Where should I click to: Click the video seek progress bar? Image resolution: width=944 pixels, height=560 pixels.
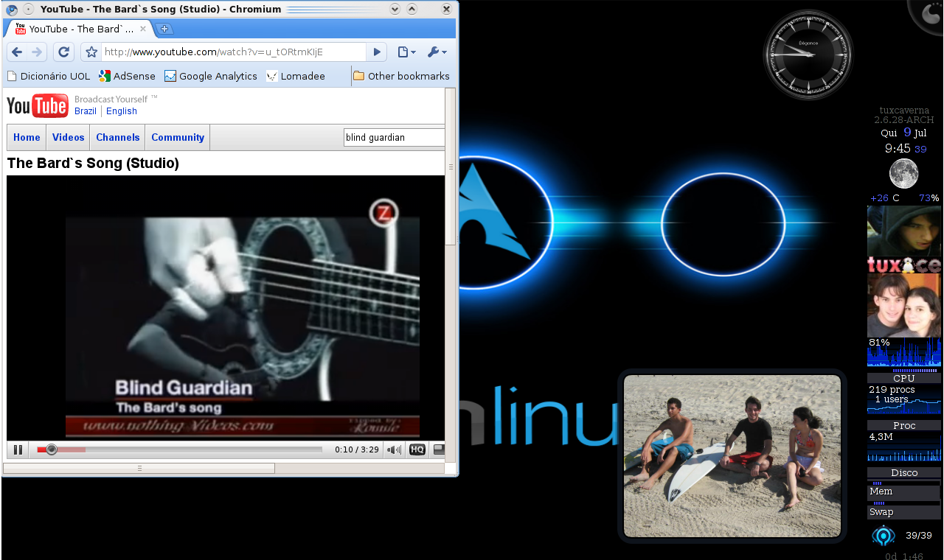point(184,449)
